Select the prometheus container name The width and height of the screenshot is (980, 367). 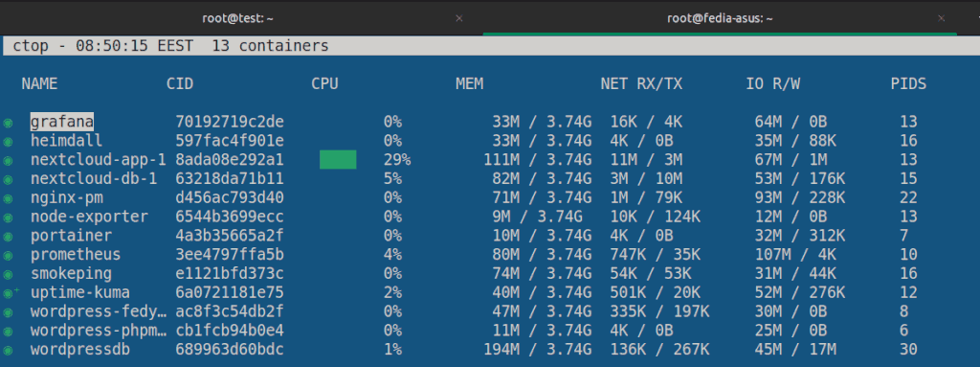[76, 255]
